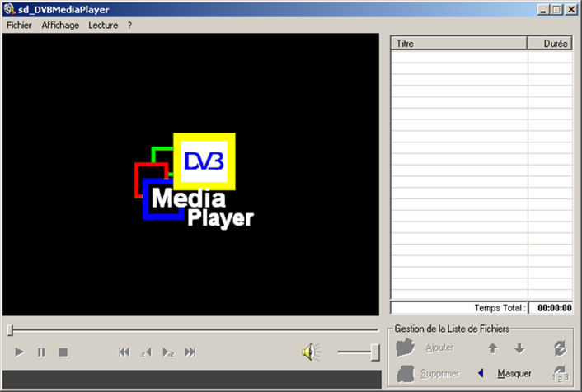Click the Temps Total value 00:00:00
582x392 pixels.
point(554,308)
